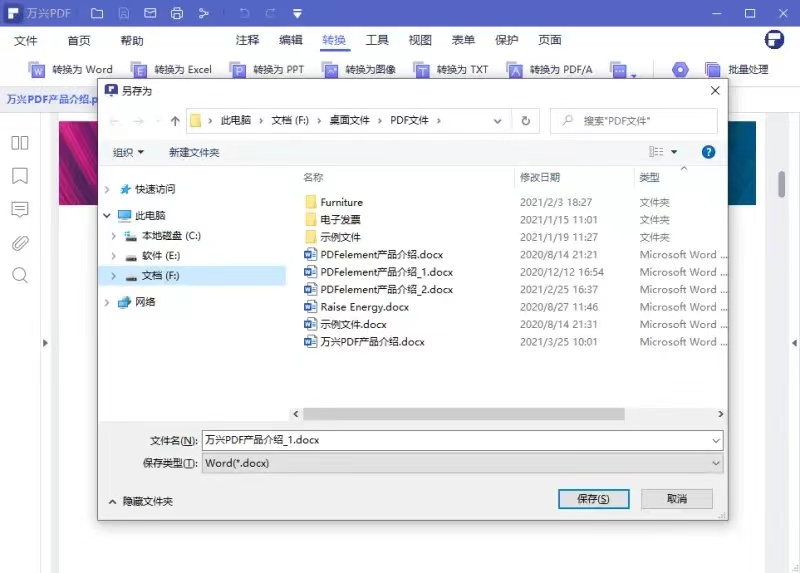Open the 保存类型 Word(*.docx) dropdown

click(x=462, y=463)
